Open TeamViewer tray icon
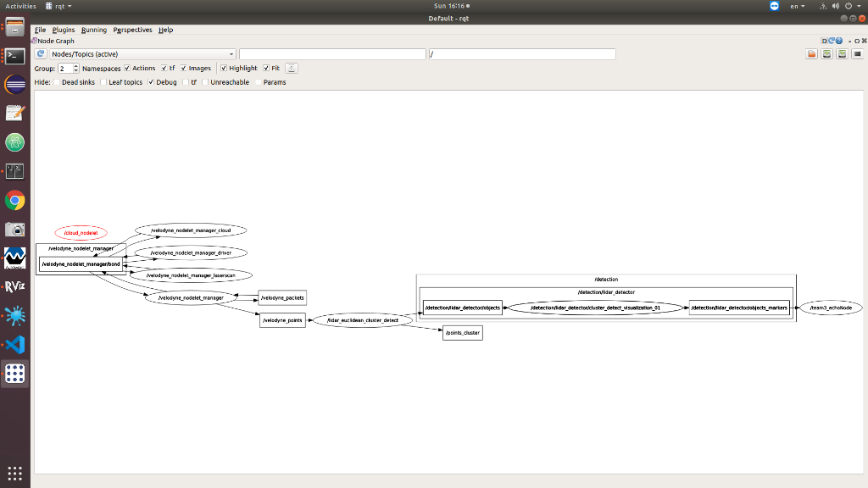Viewport: 868px width, 488px height. pos(774,6)
